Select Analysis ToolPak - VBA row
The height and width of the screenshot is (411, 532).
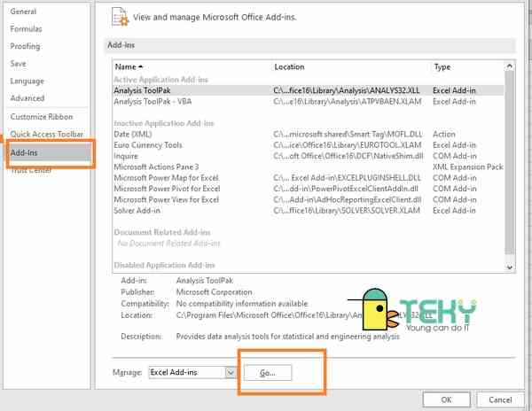(308, 102)
